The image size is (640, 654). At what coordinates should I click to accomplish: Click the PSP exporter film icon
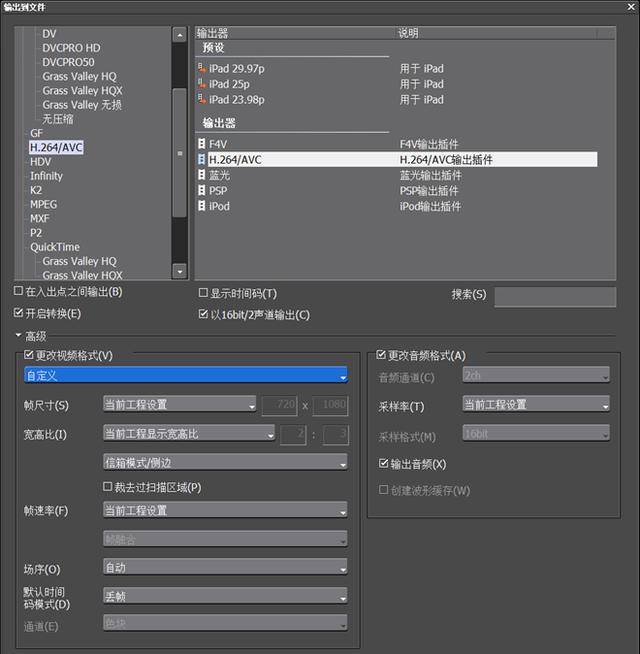click(x=202, y=190)
